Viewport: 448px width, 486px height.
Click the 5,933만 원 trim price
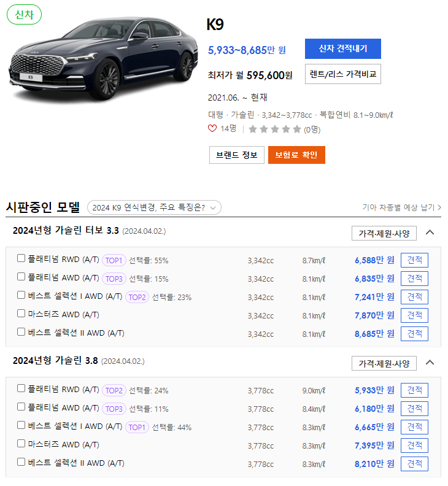point(374,390)
